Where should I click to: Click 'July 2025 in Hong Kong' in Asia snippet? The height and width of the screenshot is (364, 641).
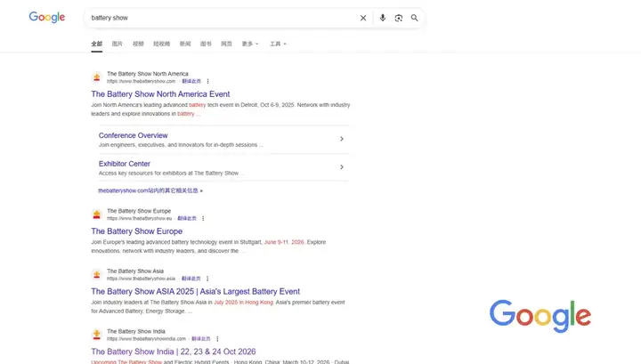click(x=243, y=303)
